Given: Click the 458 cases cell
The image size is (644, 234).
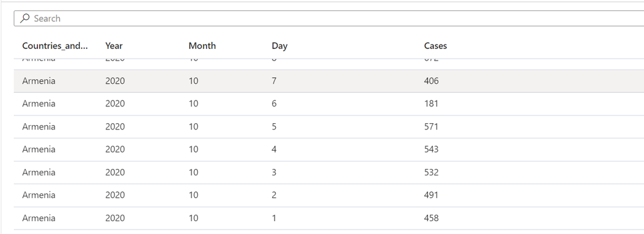Looking at the screenshot, I should coord(431,218).
